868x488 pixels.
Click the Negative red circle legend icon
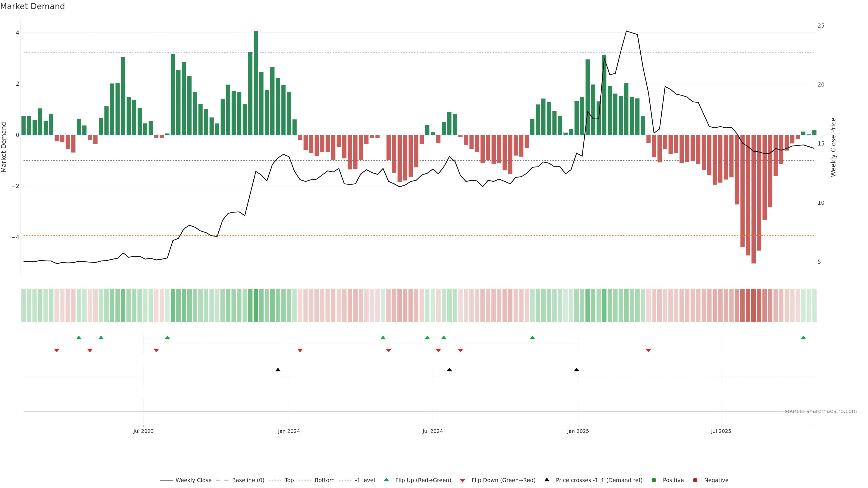695,480
